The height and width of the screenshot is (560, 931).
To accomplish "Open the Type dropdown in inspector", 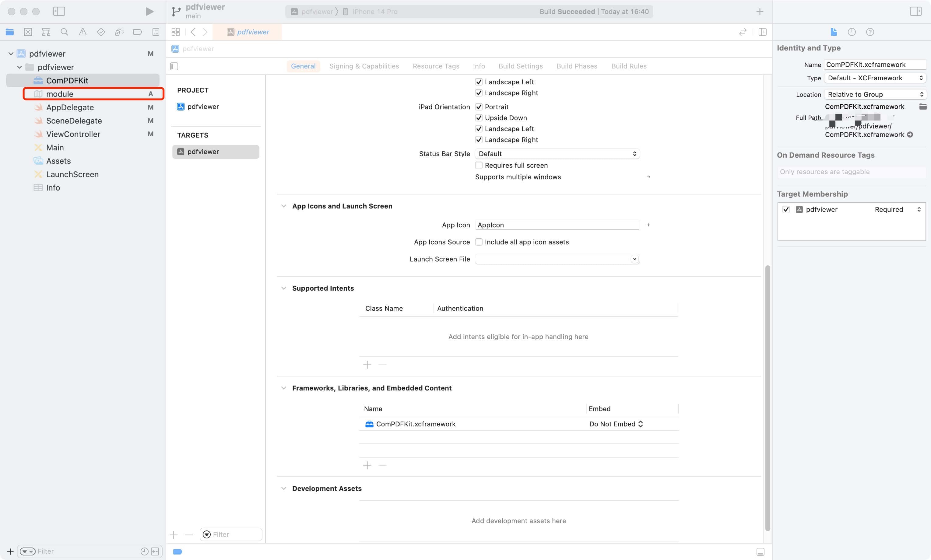I will pos(875,78).
